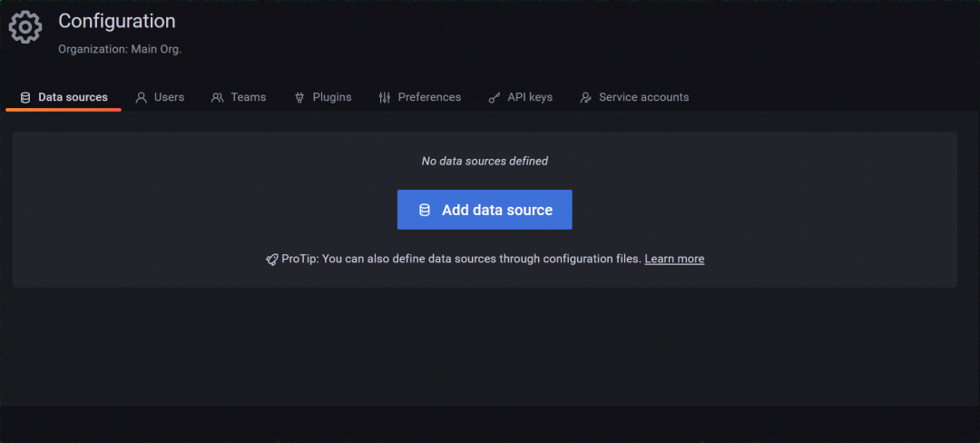Click the plug icon beside Plugins

coord(299,97)
